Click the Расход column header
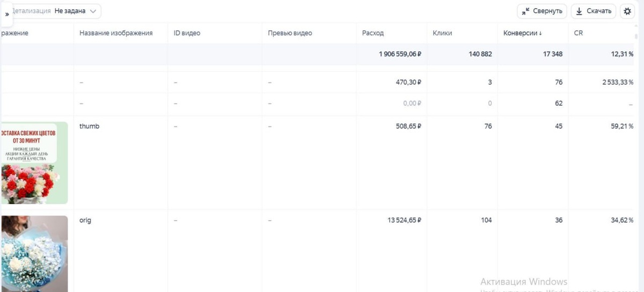 pos(373,33)
